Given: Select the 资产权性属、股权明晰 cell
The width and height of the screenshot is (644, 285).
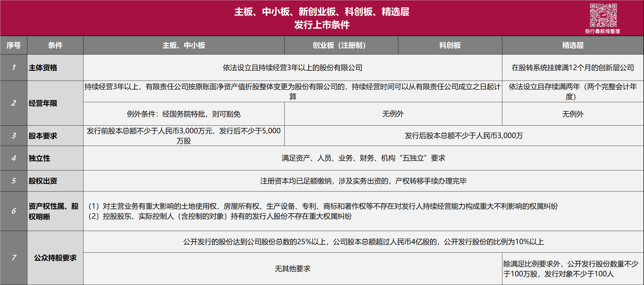Looking at the screenshot, I should pos(55,211).
